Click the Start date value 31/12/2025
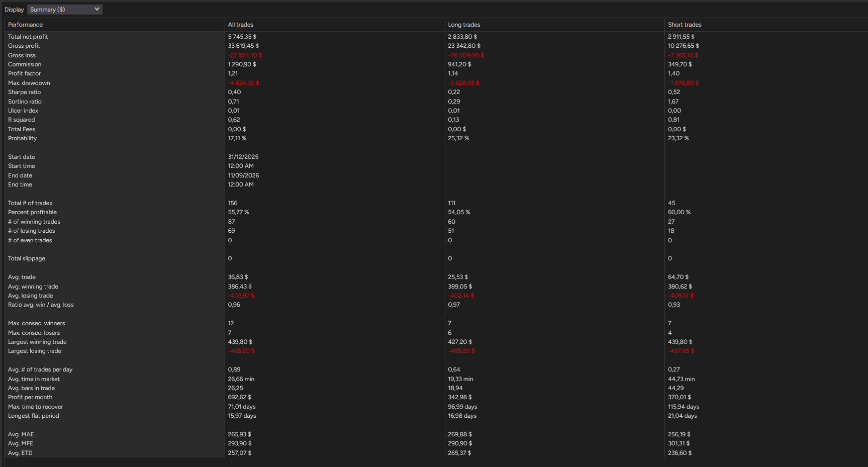This screenshot has width=868, height=467. click(243, 157)
